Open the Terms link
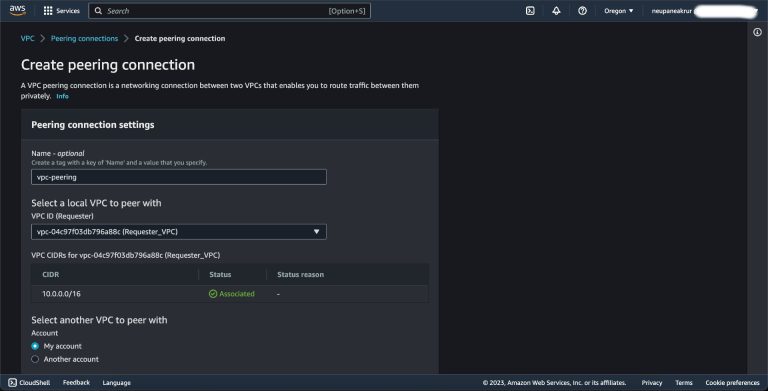Screen dimensions: 768x391 [x=684, y=383]
